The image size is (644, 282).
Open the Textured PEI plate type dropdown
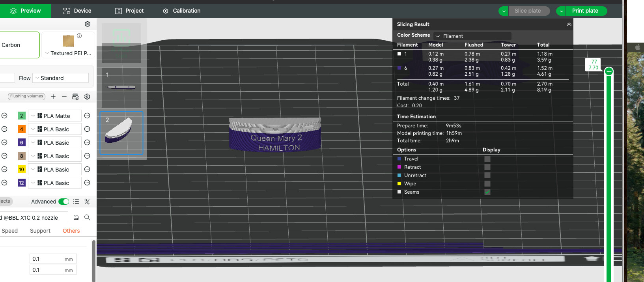pyautogui.click(x=68, y=53)
